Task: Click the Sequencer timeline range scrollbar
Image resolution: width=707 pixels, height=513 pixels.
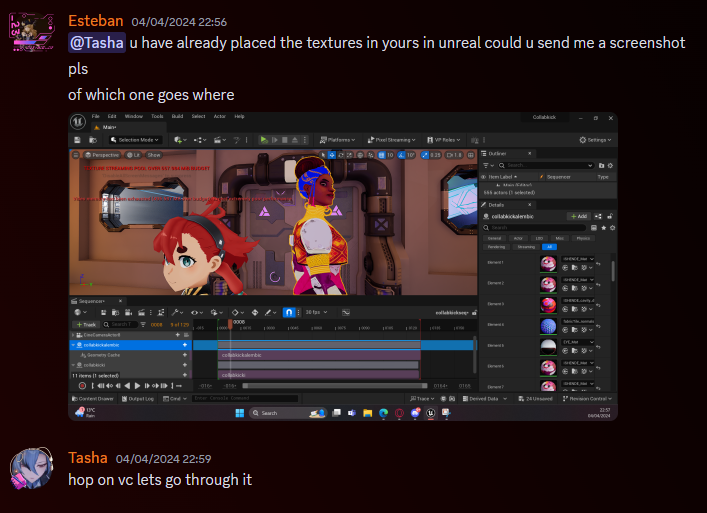Action: tap(335, 386)
